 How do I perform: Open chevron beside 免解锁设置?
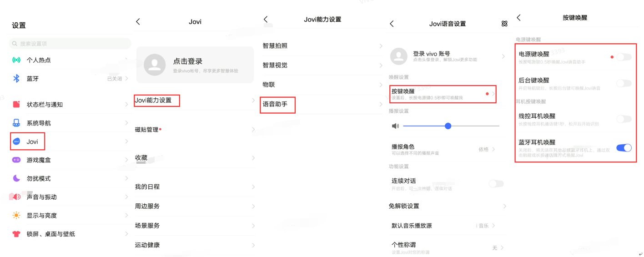click(x=504, y=206)
